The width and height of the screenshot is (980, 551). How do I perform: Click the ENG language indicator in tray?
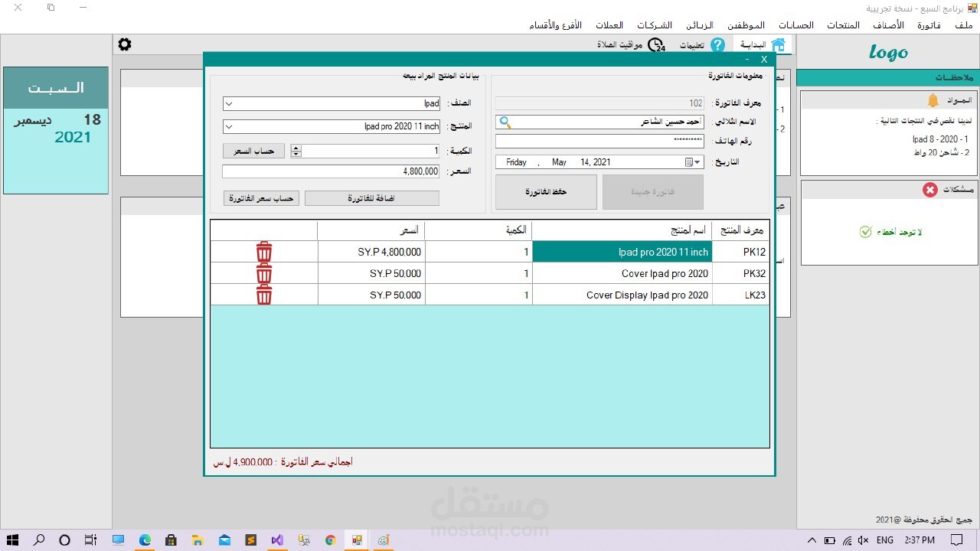click(x=885, y=540)
